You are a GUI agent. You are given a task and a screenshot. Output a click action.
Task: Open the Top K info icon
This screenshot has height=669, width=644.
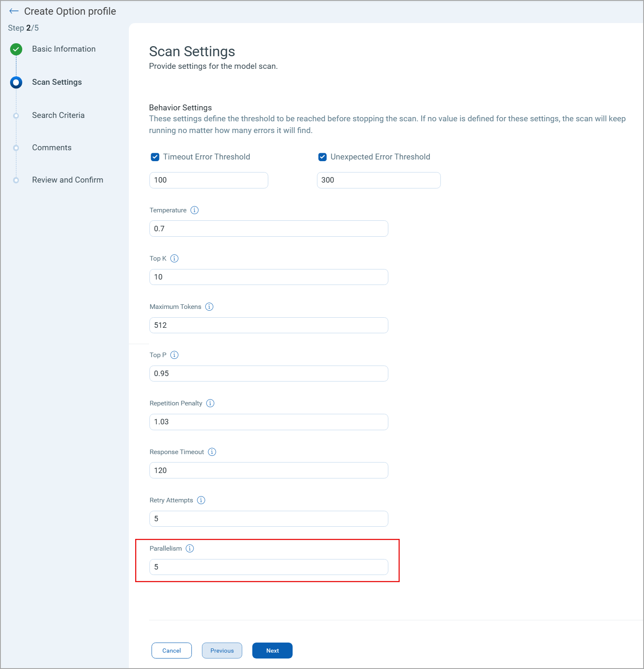[174, 259]
